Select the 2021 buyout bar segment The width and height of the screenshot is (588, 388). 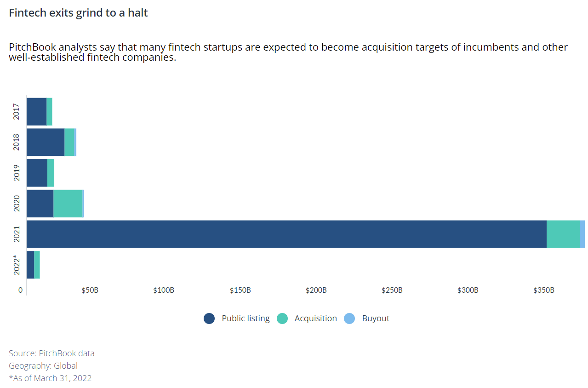[x=582, y=234]
